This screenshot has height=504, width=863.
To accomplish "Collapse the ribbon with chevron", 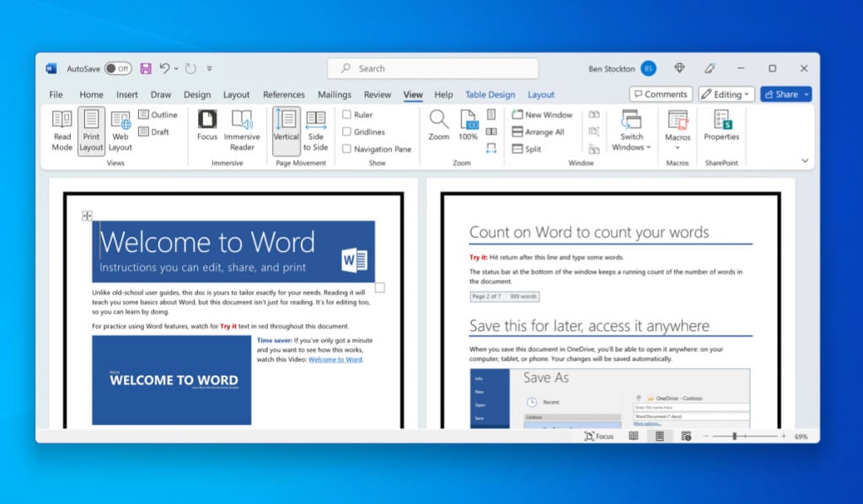I will [805, 161].
